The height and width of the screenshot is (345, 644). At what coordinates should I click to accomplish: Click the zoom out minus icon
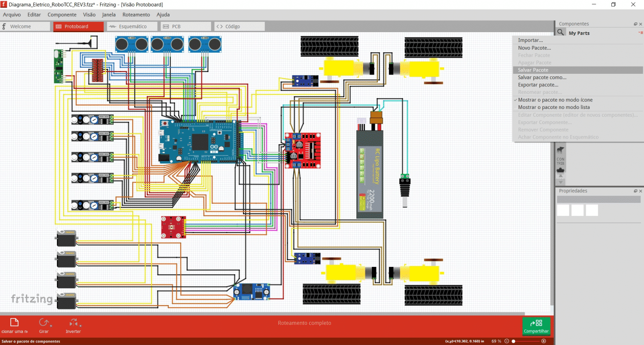[x=507, y=341]
